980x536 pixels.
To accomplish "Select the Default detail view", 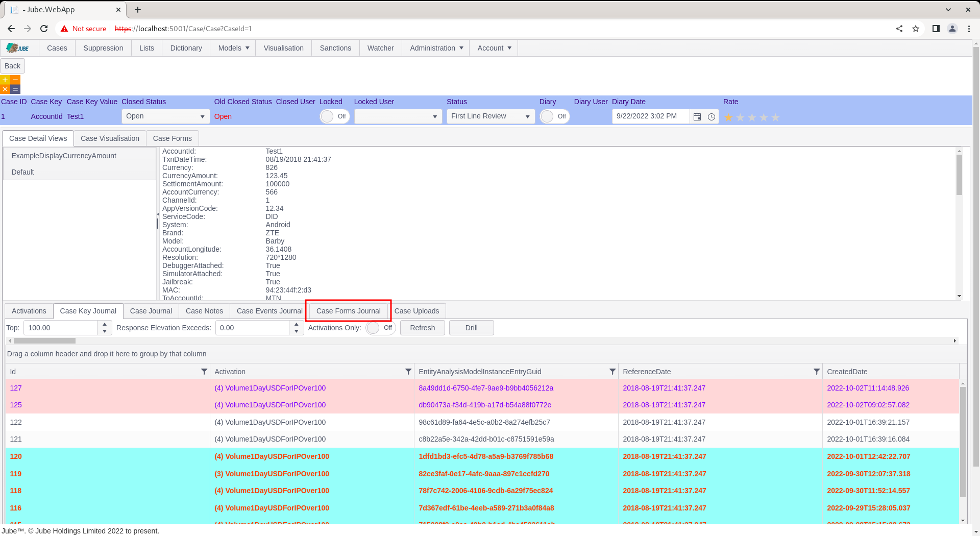I will [x=79, y=172].
